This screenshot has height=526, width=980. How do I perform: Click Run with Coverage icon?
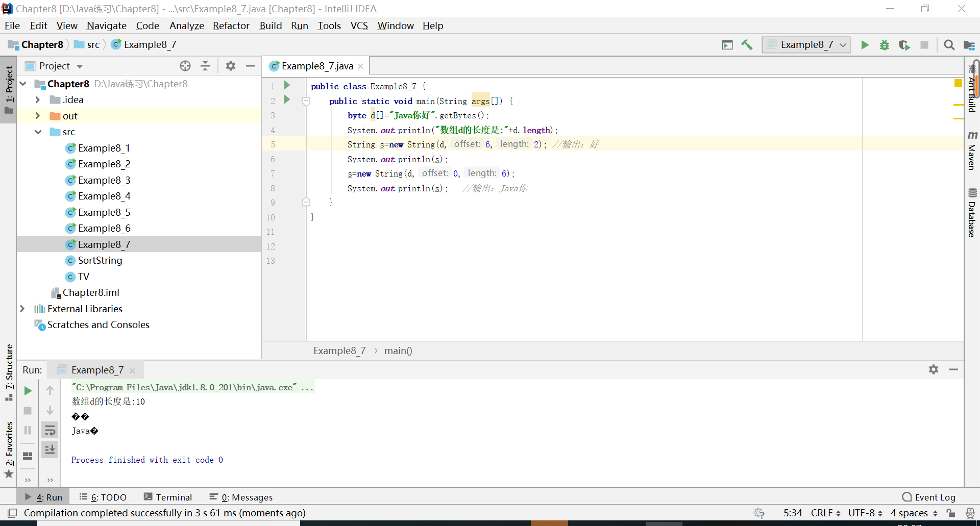coord(904,45)
